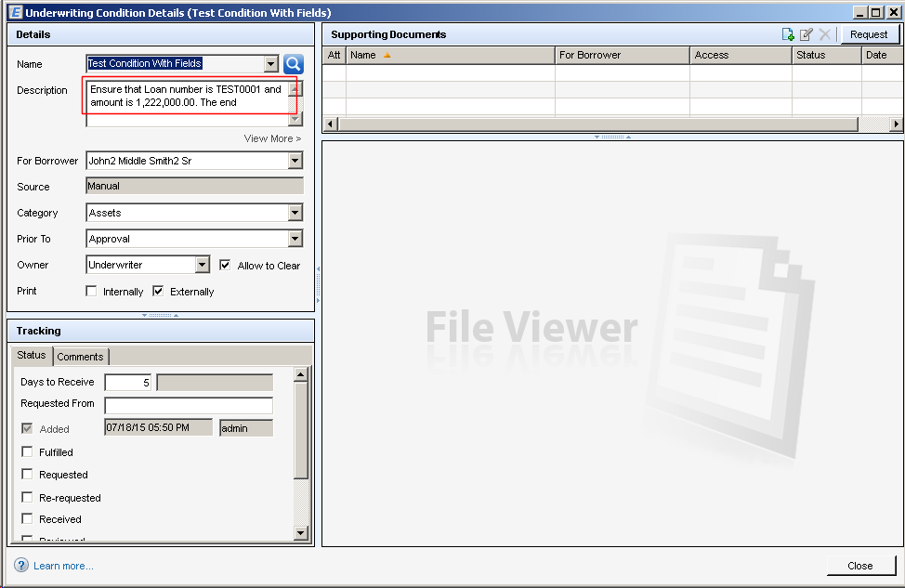Click inside the Description text box
This screenshot has width=905, height=588.
187,102
